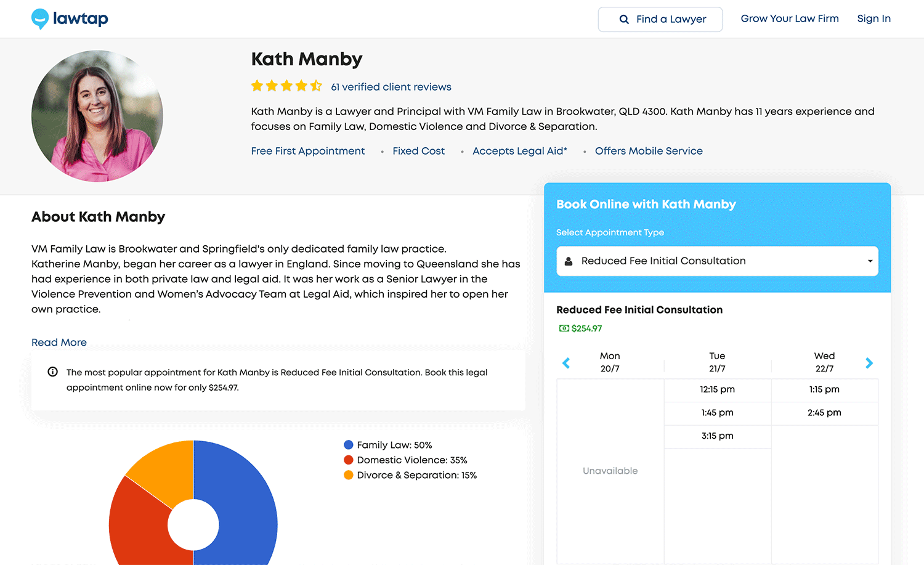The height and width of the screenshot is (565, 924).
Task: Click Offers Mobile Service link
Action: pos(649,151)
